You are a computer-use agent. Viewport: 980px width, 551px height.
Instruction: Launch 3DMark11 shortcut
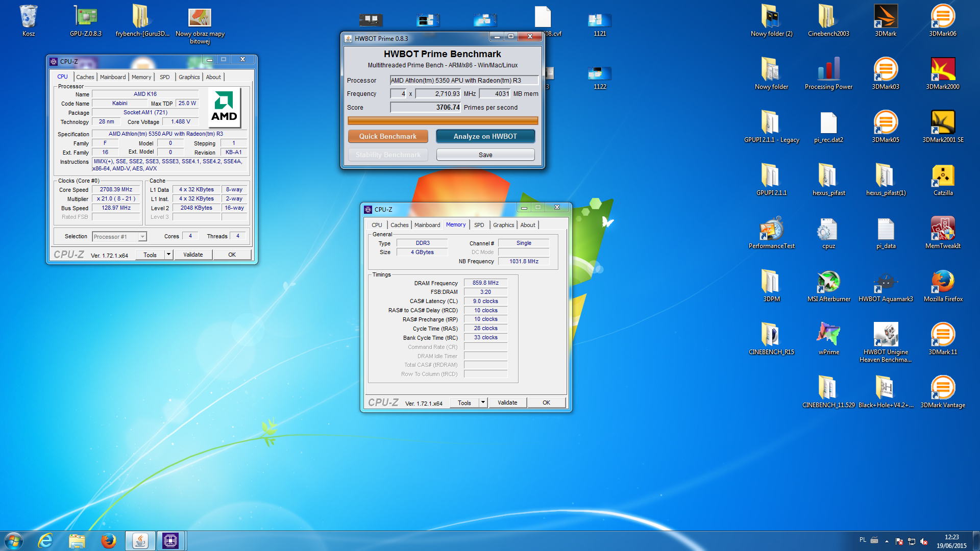[x=943, y=339]
